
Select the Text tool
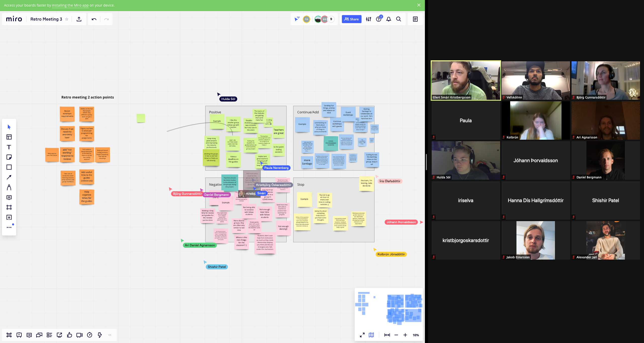pyautogui.click(x=9, y=147)
